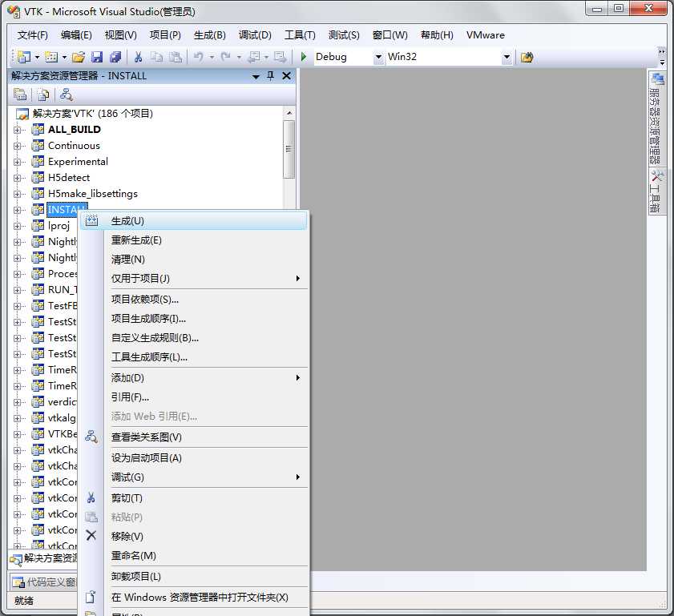Choose 清理(N) from the context menu
674x616 pixels.
pos(194,260)
